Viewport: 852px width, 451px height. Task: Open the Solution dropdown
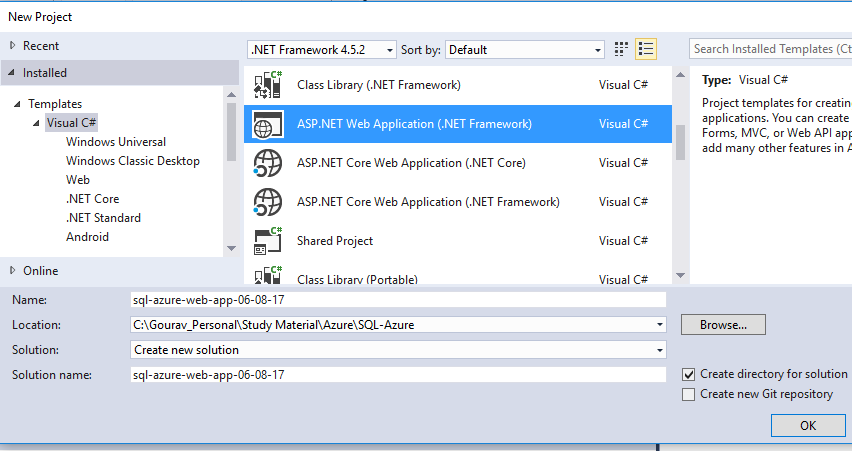(398, 350)
